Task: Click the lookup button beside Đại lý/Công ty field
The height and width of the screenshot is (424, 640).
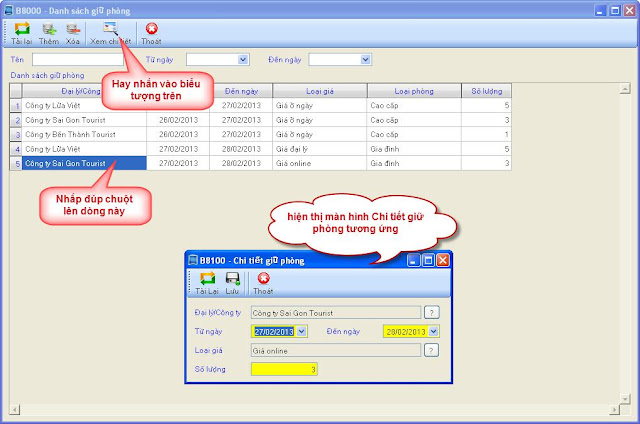Action: pos(431,313)
